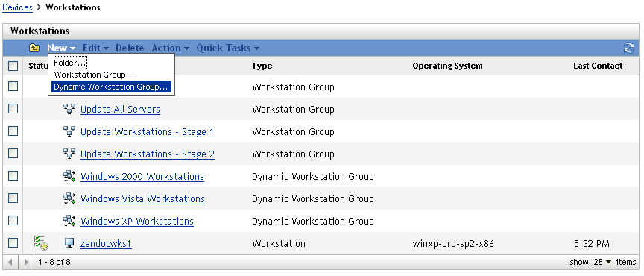Open the Edit dropdown menu

(x=95, y=48)
